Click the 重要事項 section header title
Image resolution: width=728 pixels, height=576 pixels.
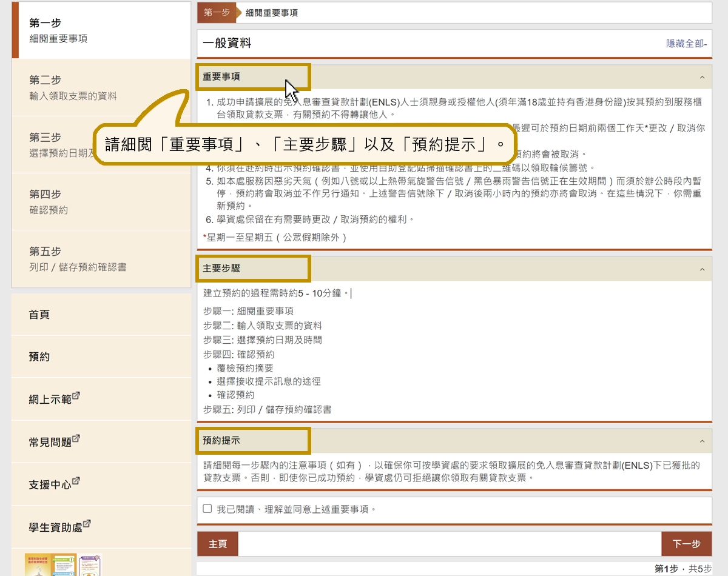coord(221,77)
